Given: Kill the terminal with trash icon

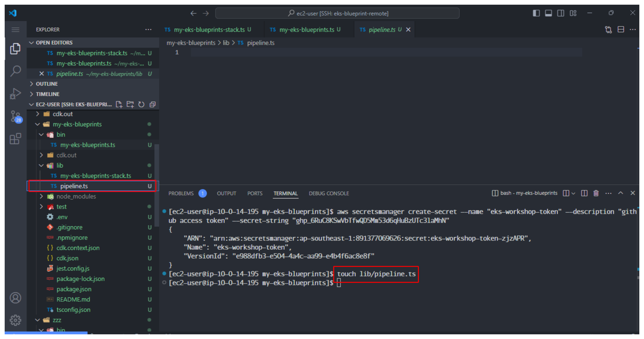Looking at the screenshot, I should [596, 193].
